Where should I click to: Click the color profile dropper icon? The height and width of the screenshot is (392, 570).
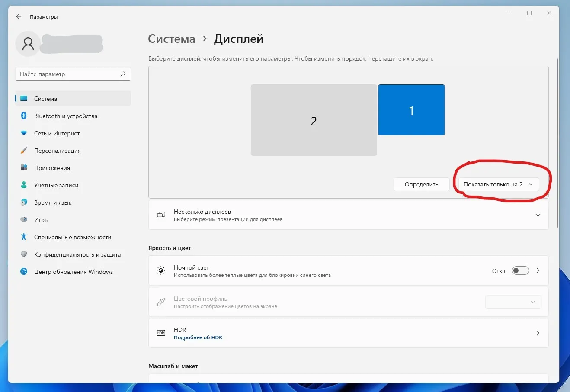tap(161, 302)
